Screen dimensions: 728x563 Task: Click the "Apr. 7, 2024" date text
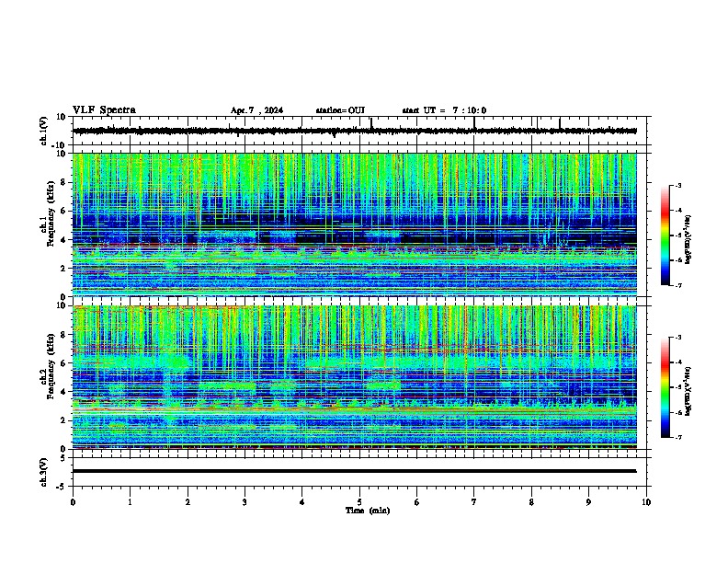coord(256,110)
